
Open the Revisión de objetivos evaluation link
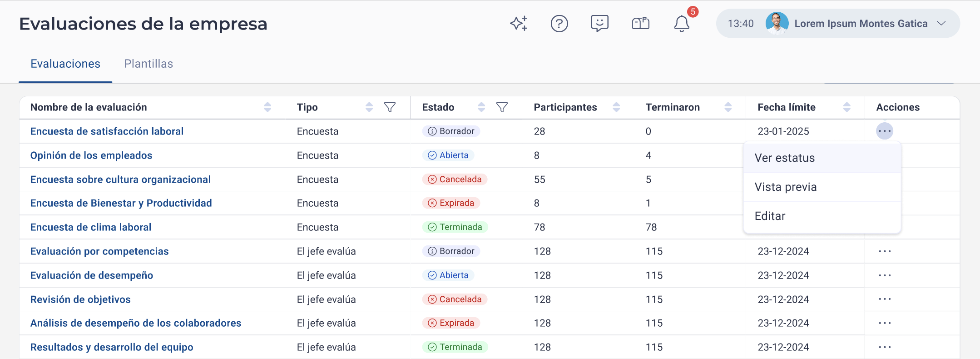(80, 299)
